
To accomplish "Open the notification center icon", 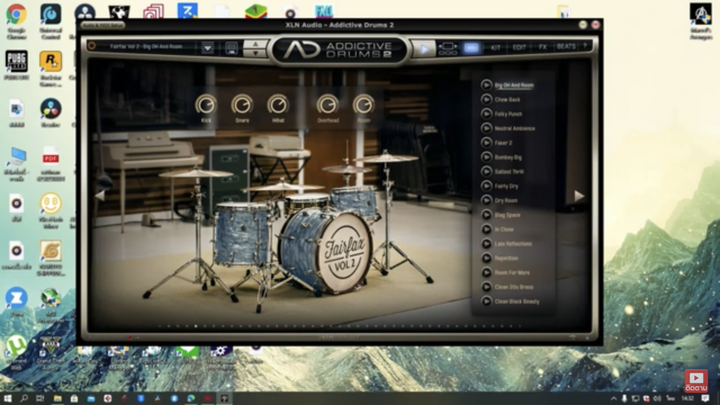I will (x=705, y=399).
